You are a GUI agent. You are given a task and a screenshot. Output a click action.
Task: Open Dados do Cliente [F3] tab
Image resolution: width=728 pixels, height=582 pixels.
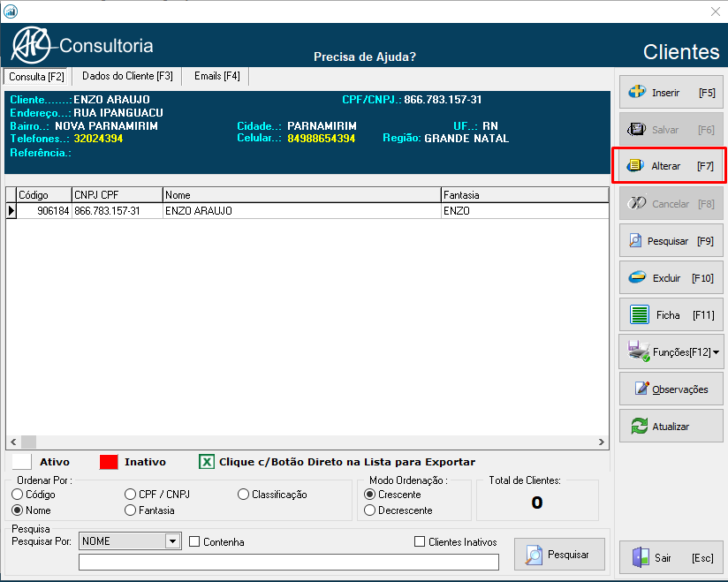[127, 76]
